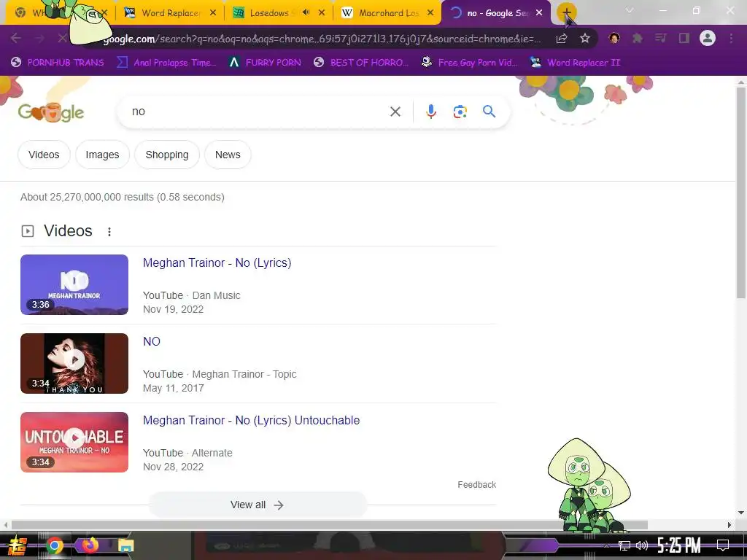The width and height of the screenshot is (747, 560).
Task: Open the profile extension icon next to star
Action: tap(614, 38)
